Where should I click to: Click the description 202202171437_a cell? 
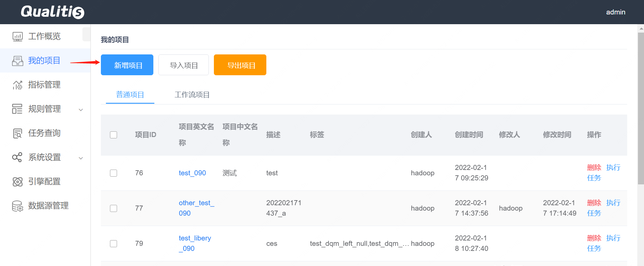tap(284, 208)
